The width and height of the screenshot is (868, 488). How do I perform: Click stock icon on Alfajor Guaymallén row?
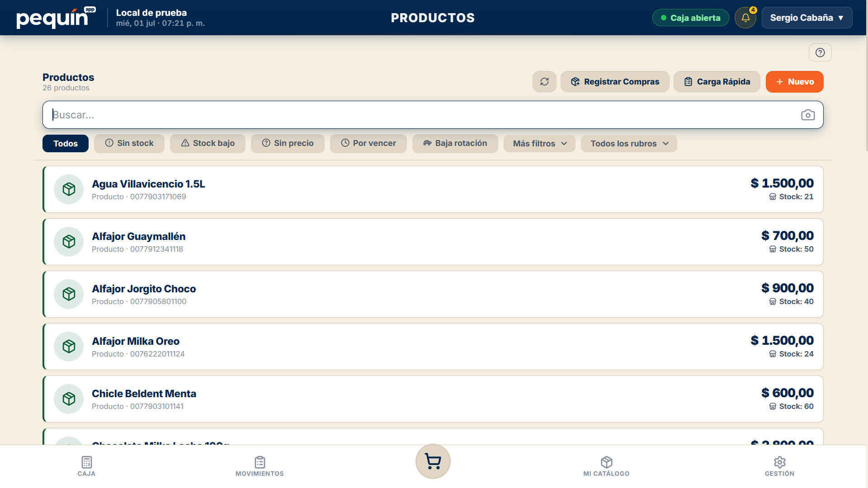pyautogui.click(x=773, y=249)
